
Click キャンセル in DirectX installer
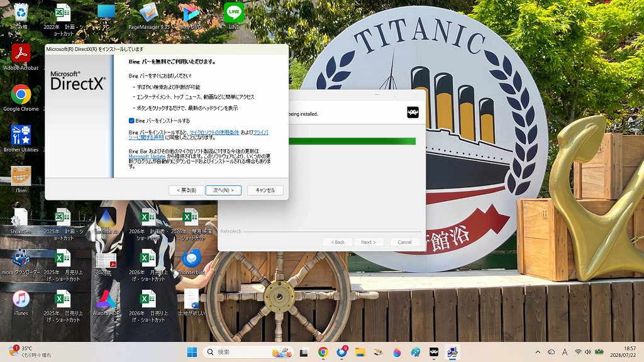pyautogui.click(x=265, y=190)
